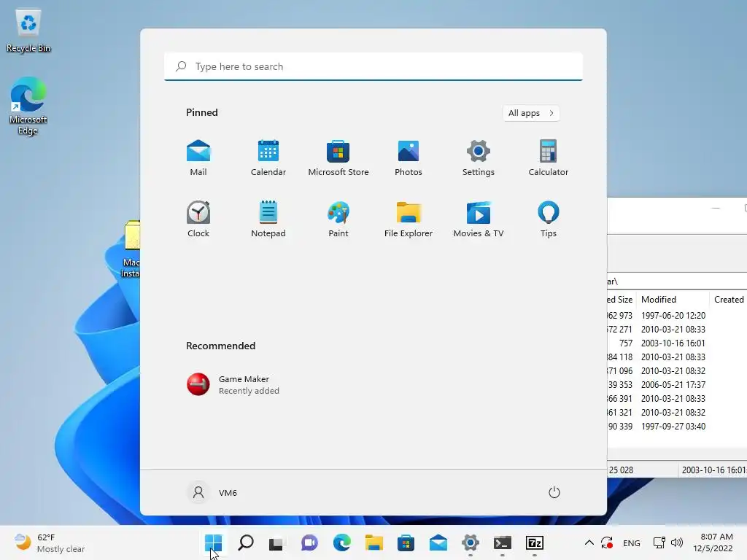Open the clock showing 8:07 AM
Viewport: 747px width, 560px height.
[x=713, y=542]
